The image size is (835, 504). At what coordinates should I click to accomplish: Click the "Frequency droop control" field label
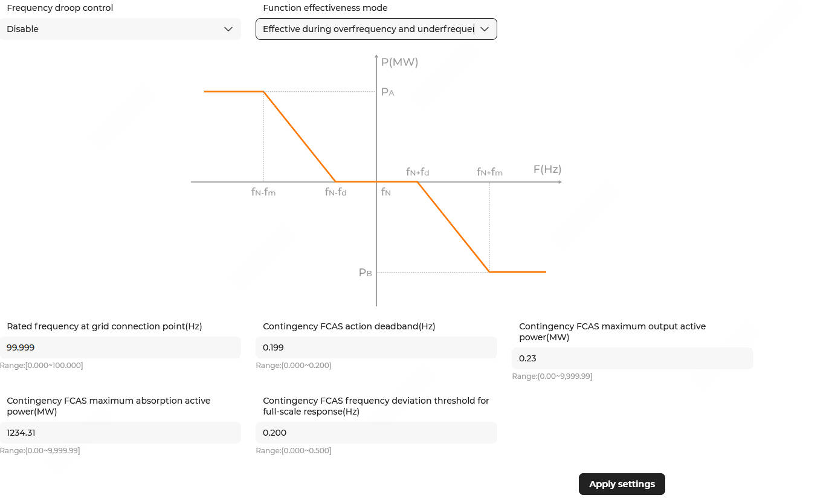60,8
